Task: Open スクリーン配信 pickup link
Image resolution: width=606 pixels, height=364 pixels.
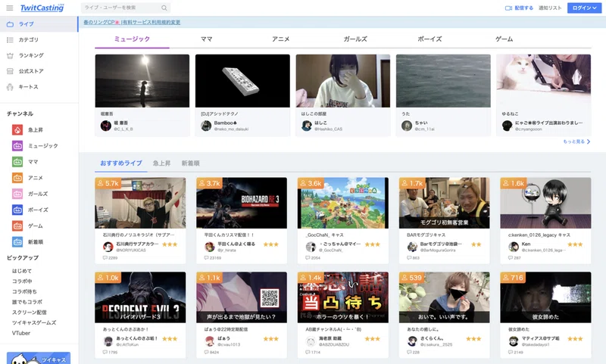Action: point(30,313)
